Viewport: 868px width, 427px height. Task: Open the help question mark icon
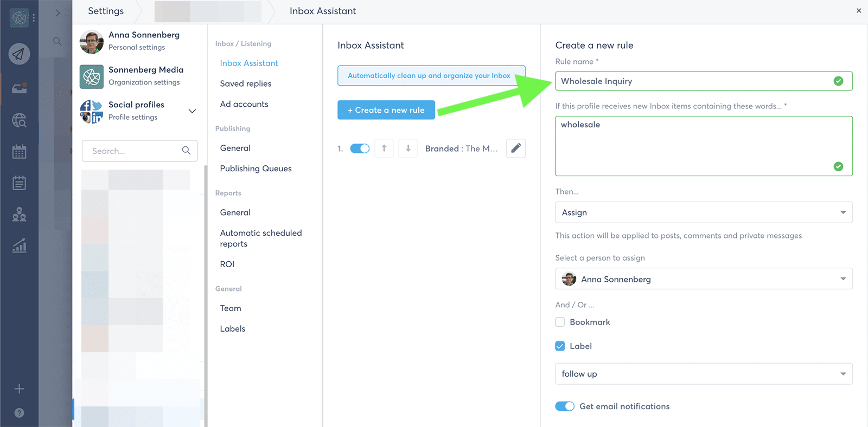pos(19,413)
